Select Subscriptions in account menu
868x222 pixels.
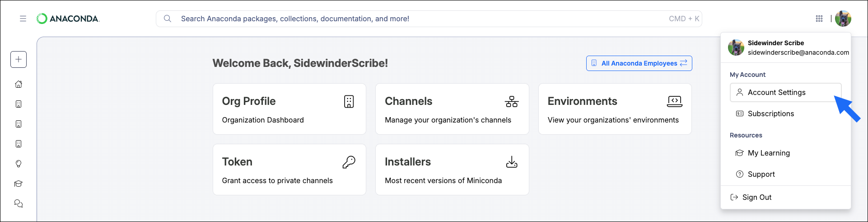[x=786, y=113]
